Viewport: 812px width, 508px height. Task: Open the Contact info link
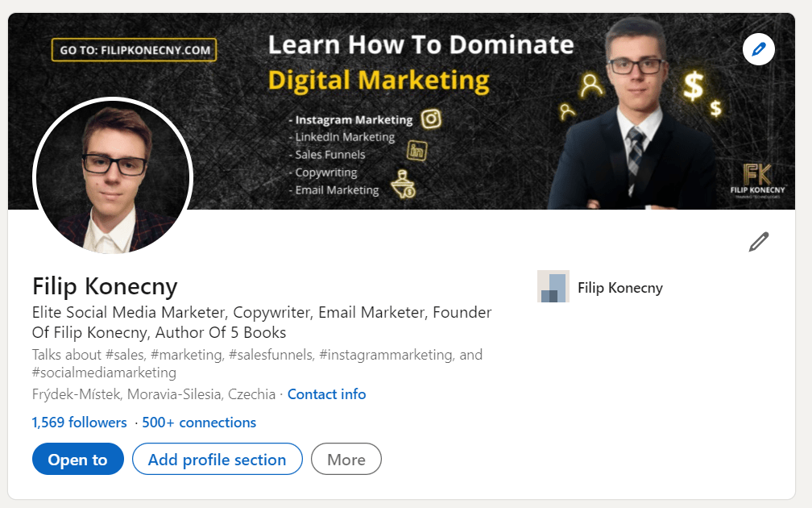[326, 394]
